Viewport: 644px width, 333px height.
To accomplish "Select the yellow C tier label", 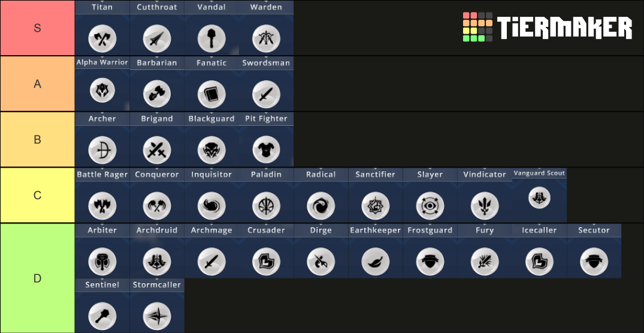I will tap(37, 195).
